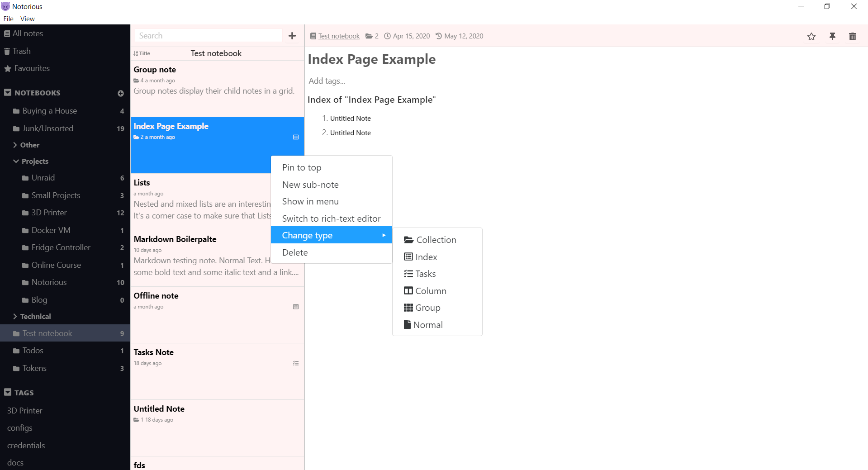Collapse the NOTEBOOKS section
The image size is (868, 470).
[x=8, y=93]
